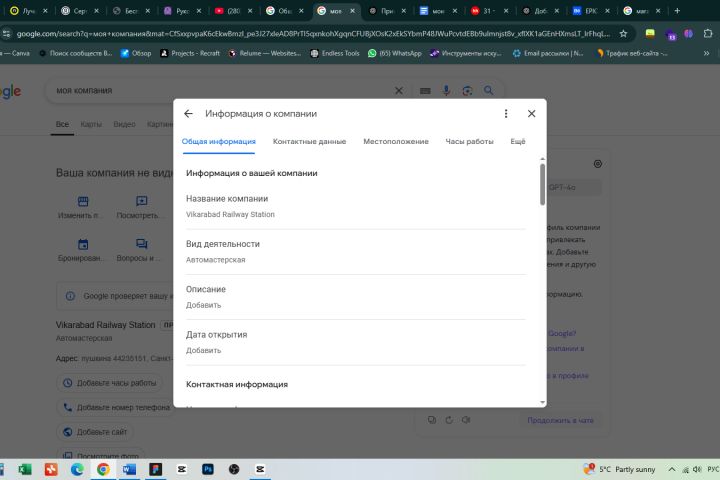Open the three-dot menu in company info dialog

tap(506, 113)
